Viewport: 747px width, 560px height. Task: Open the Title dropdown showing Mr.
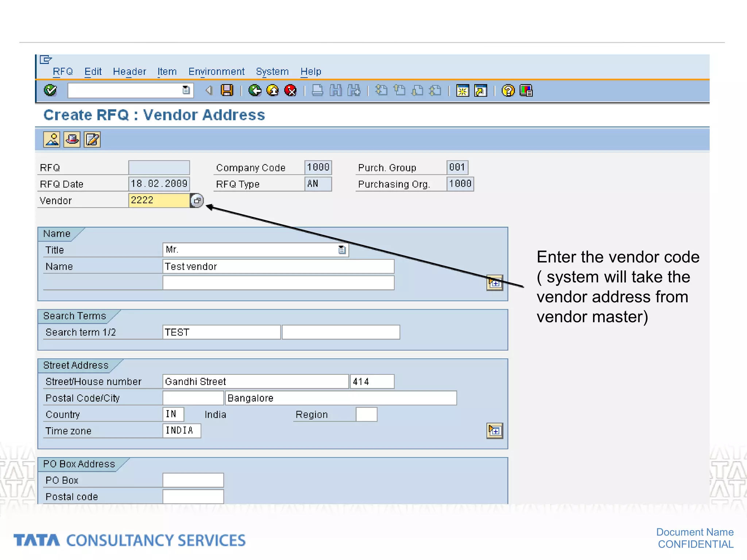[342, 250]
